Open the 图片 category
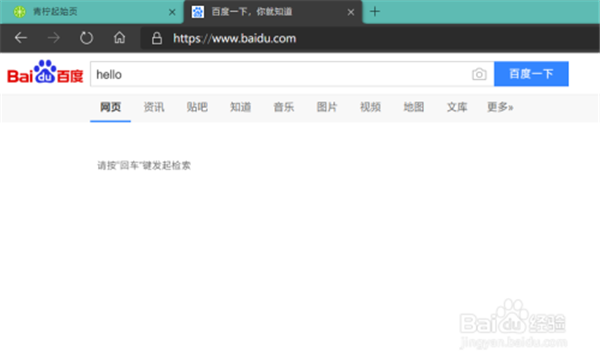600x363 pixels. 327,107
